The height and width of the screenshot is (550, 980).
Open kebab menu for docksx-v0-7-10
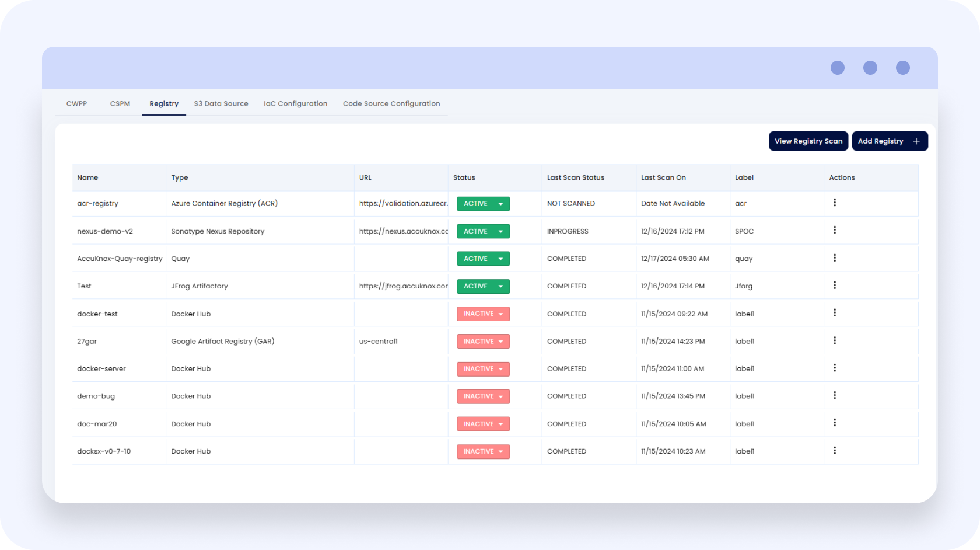pos(835,451)
